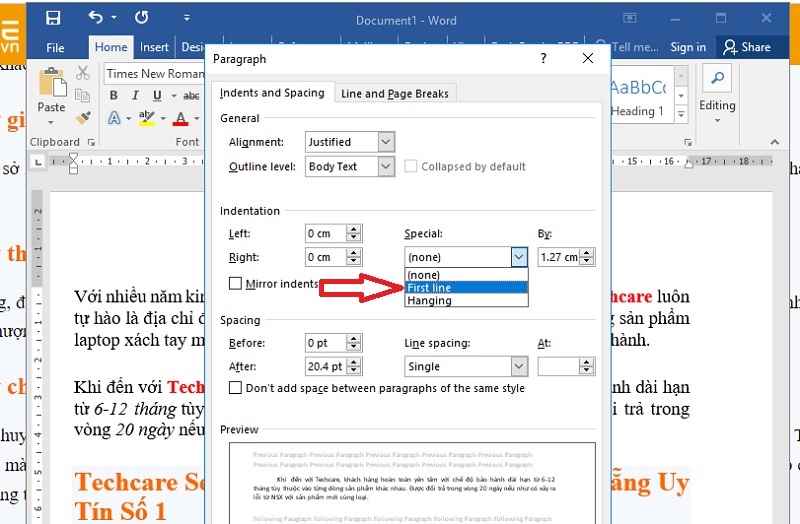Image resolution: width=800 pixels, height=524 pixels.
Task: Enable Mirror indents checkbox
Action: 235,283
